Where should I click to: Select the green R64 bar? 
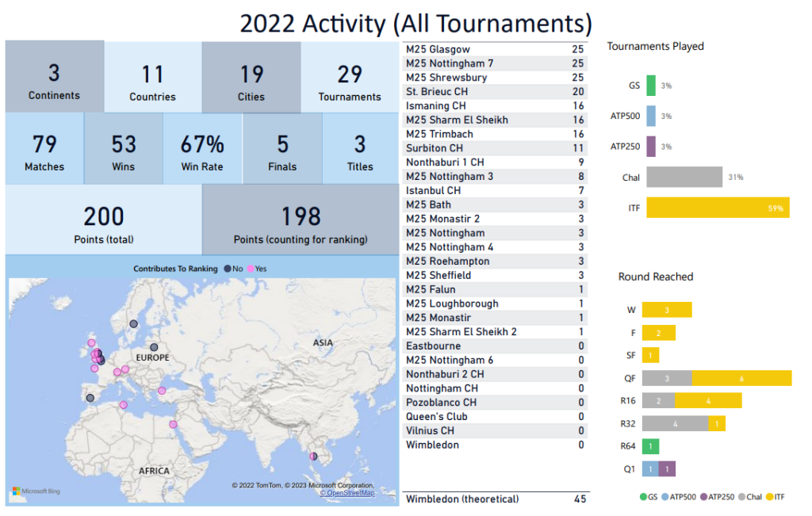650,446
